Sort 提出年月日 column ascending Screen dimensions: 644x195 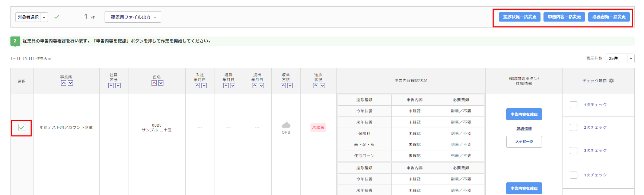[255, 86]
